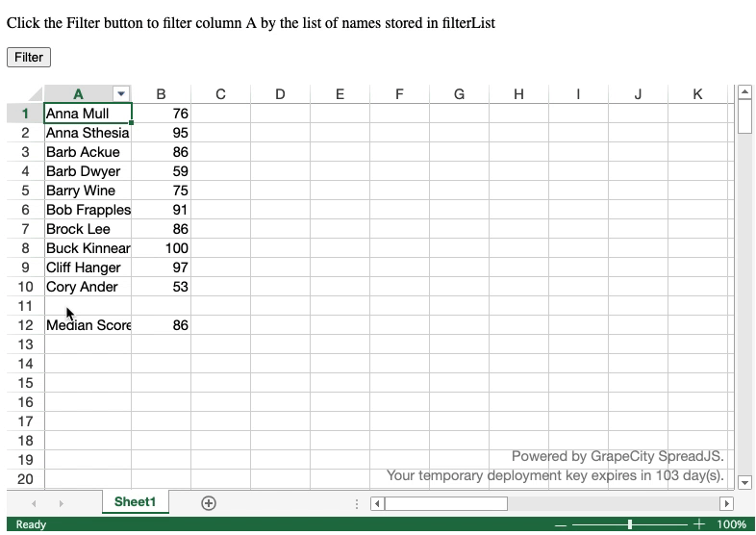Select column B header
Image resolution: width=756 pixels, height=535 pixels.
coord(161,94)
